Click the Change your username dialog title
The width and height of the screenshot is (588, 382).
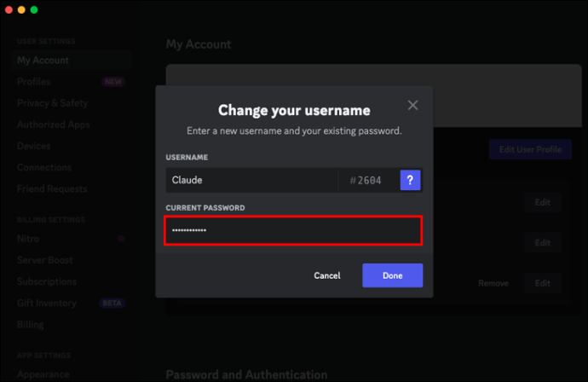[294, 110]
